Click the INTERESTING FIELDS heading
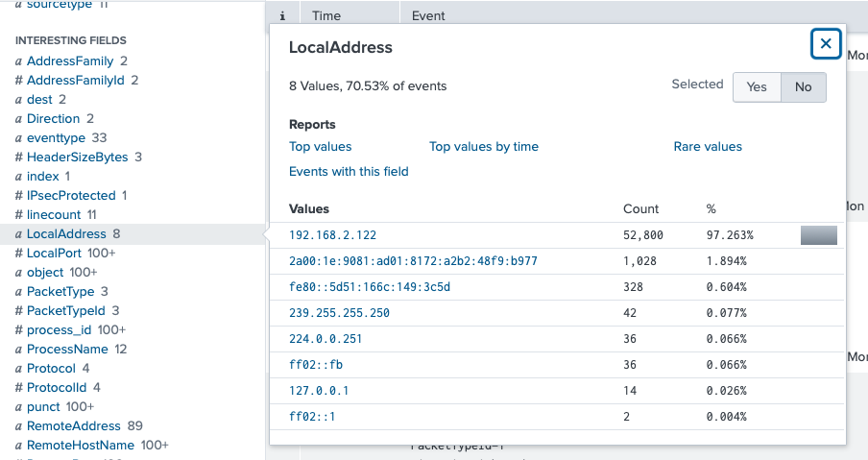Image resolution: width=868 pixels, height=460 pixels. (x=71, y=40)
